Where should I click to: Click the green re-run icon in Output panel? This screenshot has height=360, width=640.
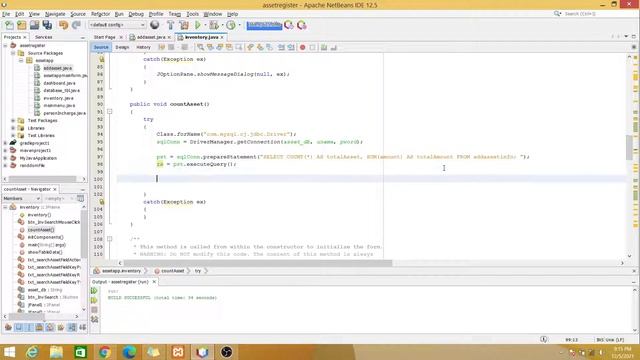coord(94,291)
